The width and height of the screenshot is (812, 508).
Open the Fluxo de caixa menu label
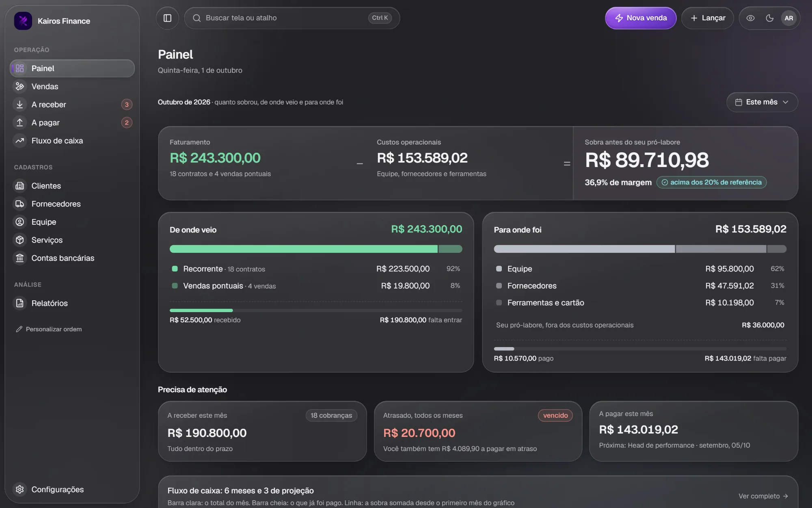(57, 141)
